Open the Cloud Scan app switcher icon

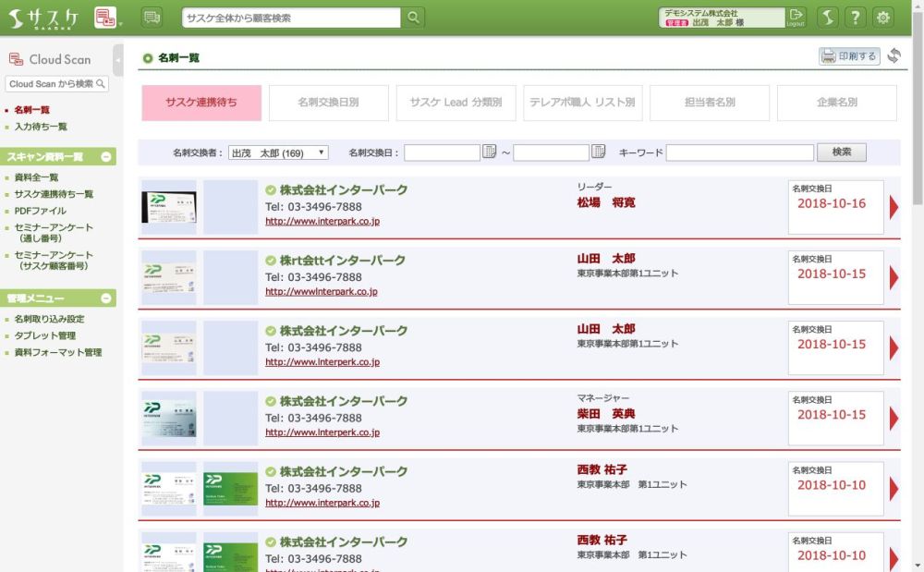tap(105, 17)
